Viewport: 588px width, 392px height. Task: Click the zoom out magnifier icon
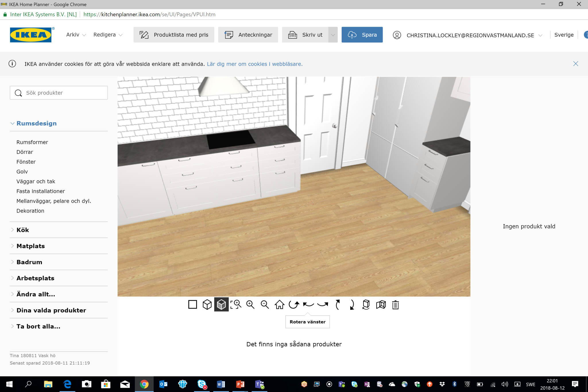[x=265, y=304]
